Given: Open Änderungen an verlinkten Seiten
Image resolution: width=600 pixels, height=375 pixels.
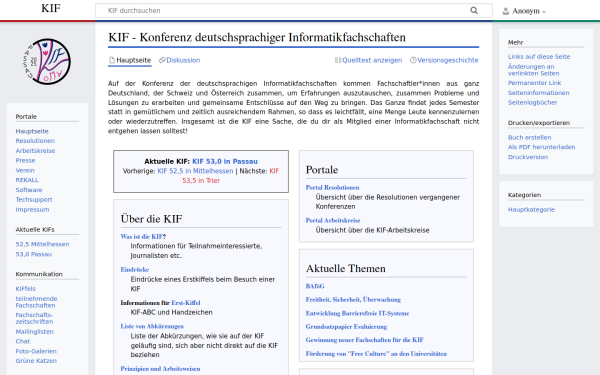Looking at the screenshot, I should coord(533,70).
